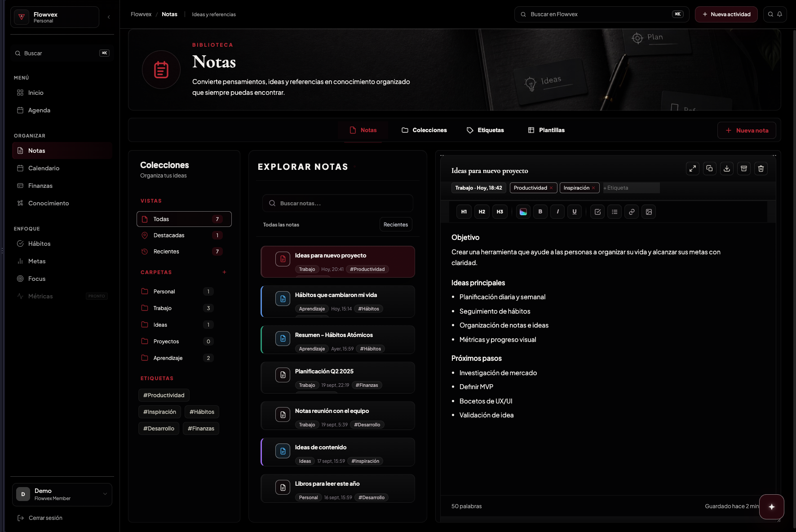Log out via Cerrar sesión
This screenshot has height=532, width=796.
[x=40, y=518]
